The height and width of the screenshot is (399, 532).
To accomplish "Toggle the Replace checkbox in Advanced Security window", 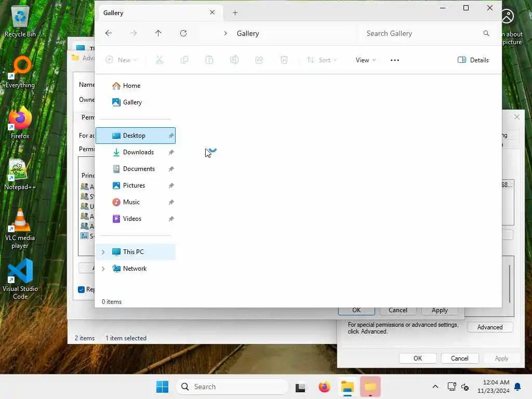I will [x=81, y=289].
